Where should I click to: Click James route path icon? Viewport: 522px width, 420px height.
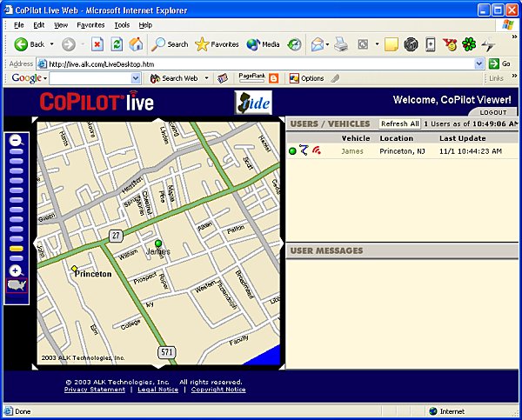click(x=304, y=150)
